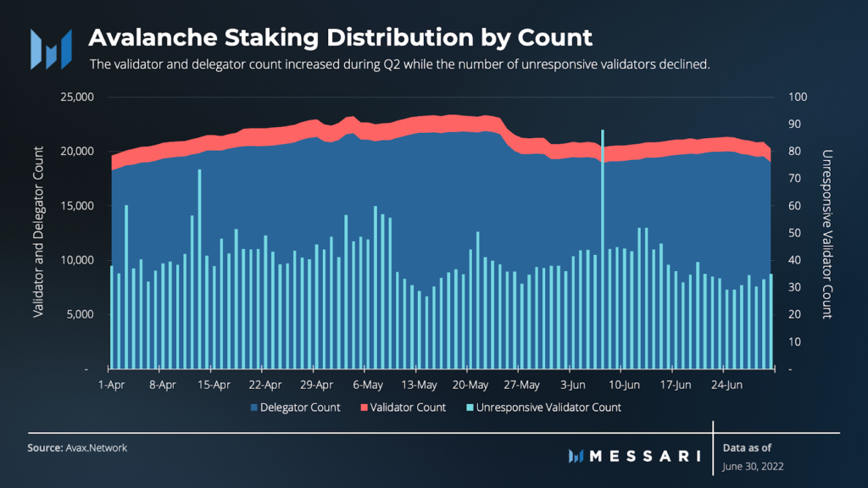868x488 pixels.
Task: Click the small Messari logo in the footer
Action: click(x=576, y=456)
